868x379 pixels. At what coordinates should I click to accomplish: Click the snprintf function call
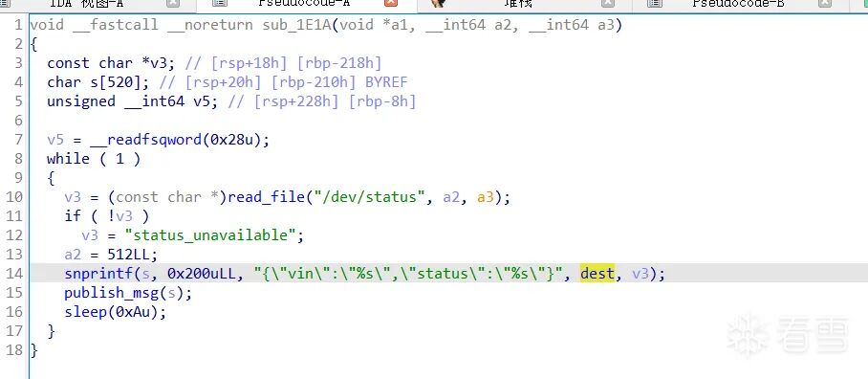[98, 274]
